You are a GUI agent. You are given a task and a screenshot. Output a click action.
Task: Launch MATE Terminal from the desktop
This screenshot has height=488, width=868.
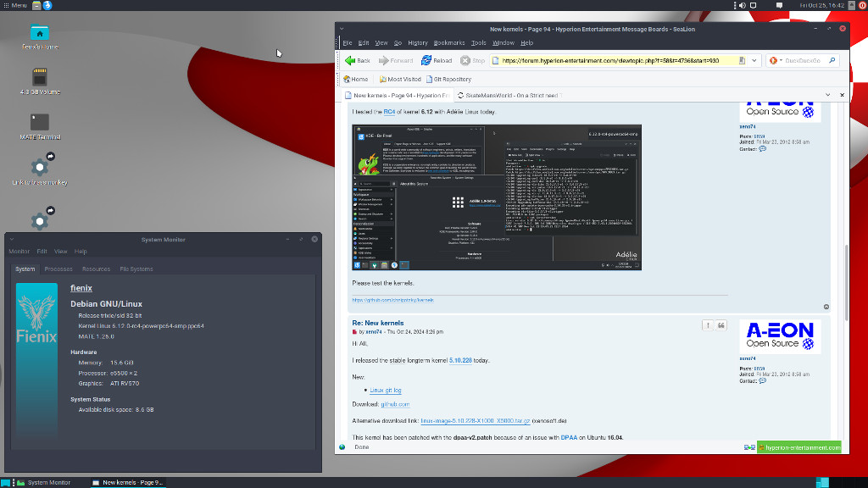pyautogui.click(x=40, y=126)
